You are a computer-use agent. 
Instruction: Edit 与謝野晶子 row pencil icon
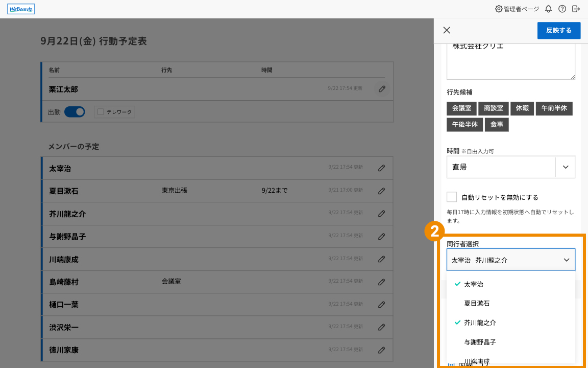tap(381, 237)
